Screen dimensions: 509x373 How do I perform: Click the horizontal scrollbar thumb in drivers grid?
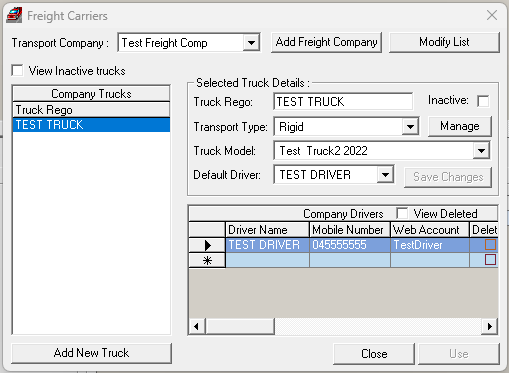click(239, 326)
